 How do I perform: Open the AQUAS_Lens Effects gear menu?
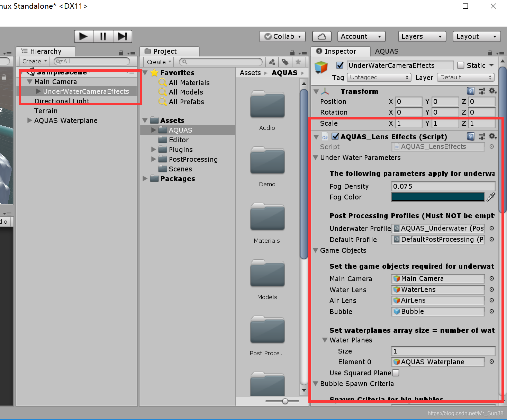(x=493, y=136)
